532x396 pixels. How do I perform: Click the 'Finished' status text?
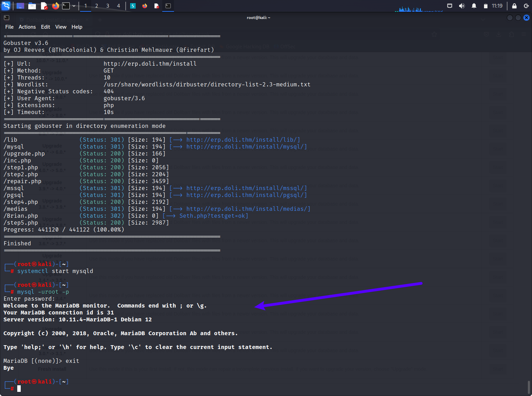click(x=17, y=244)
